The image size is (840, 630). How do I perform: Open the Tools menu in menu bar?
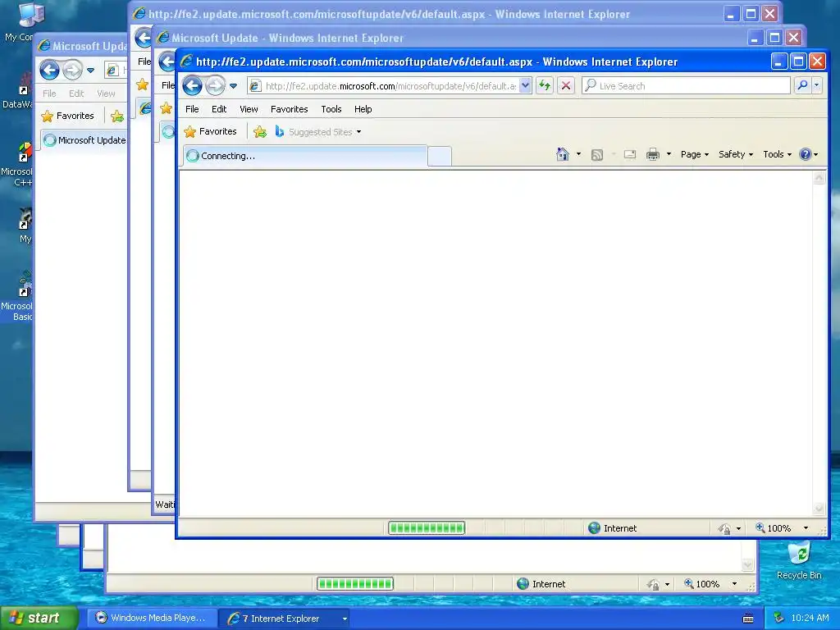pos(331,109)
